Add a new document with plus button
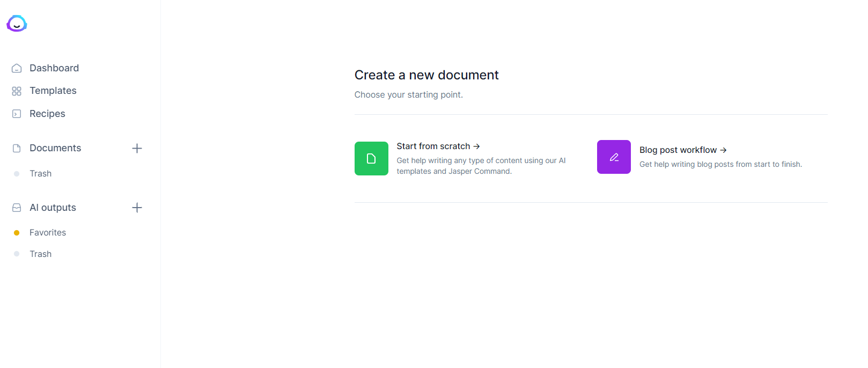This screenshot has height=368, width=868. click(x=137, y=148)
